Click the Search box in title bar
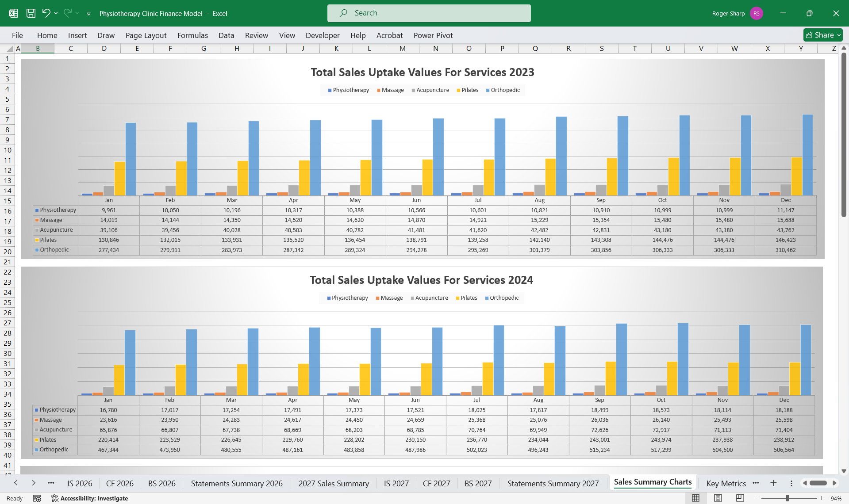 [429, 13]
